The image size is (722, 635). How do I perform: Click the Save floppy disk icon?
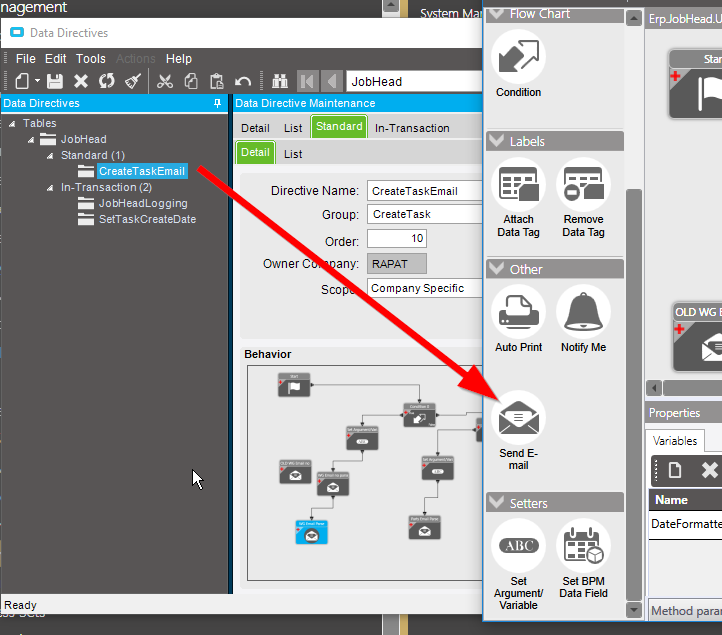click(55, 82)
